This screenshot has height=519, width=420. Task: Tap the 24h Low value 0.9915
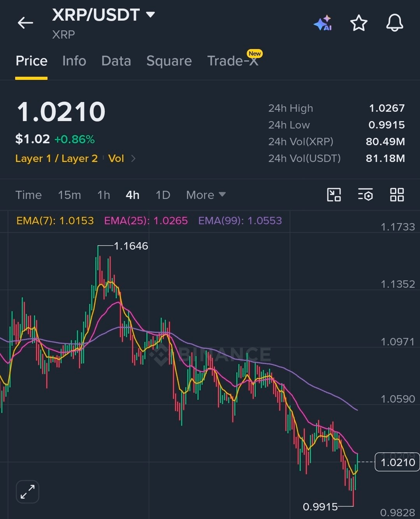(x=387, y=125)
